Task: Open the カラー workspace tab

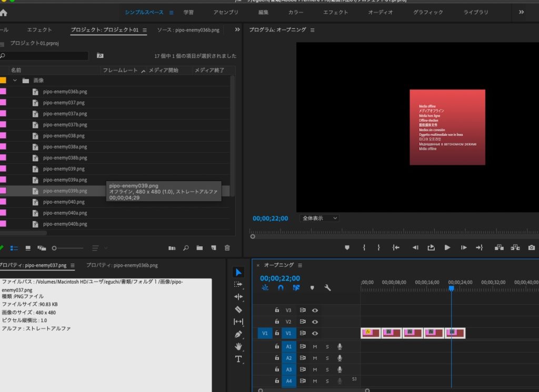Action: (x=296, y=12)
